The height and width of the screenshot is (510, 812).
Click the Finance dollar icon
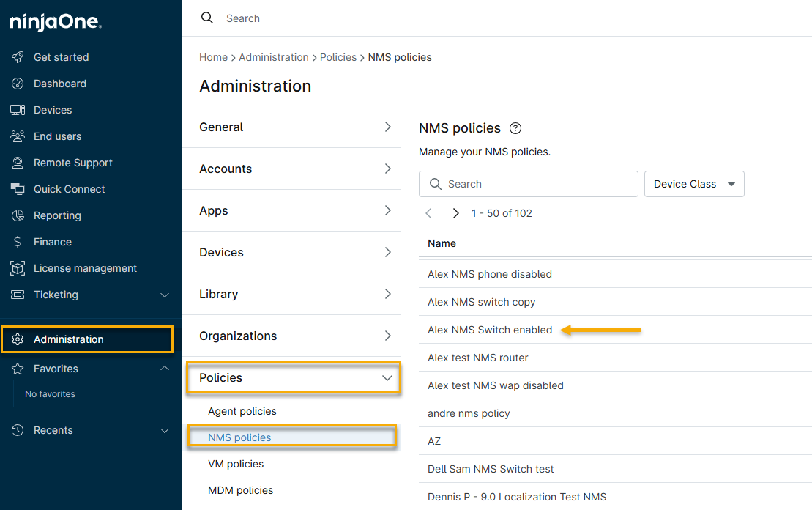18,242
